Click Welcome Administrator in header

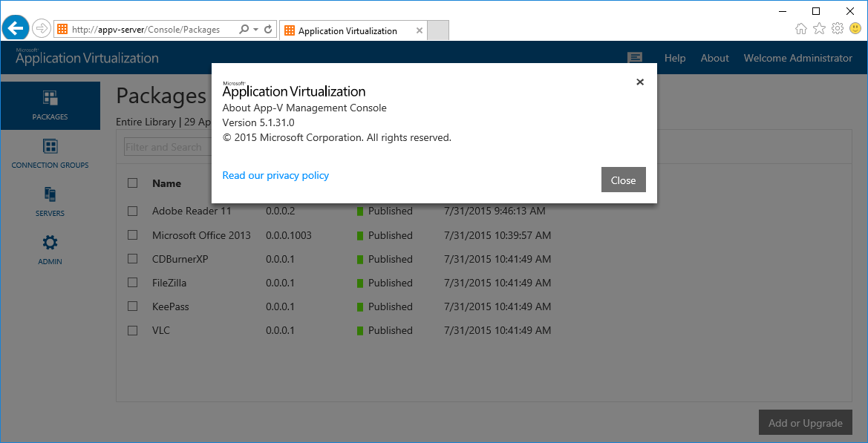pos(797,58)
